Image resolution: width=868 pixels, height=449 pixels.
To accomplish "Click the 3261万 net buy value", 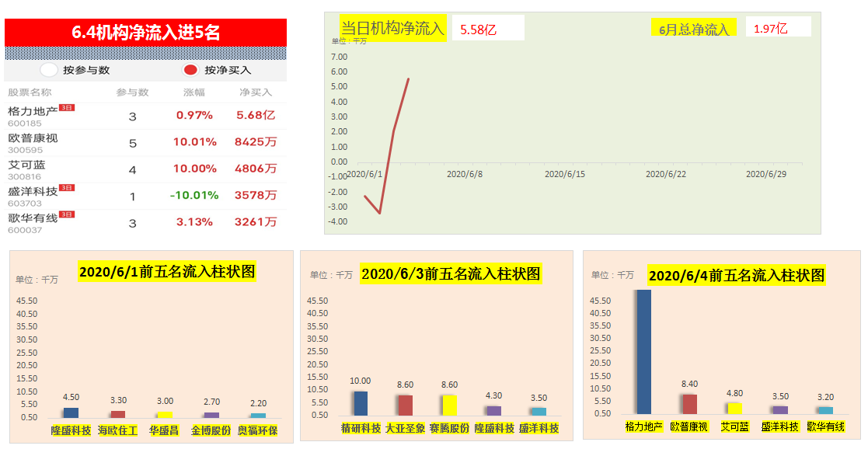I will tap(256, 221).
